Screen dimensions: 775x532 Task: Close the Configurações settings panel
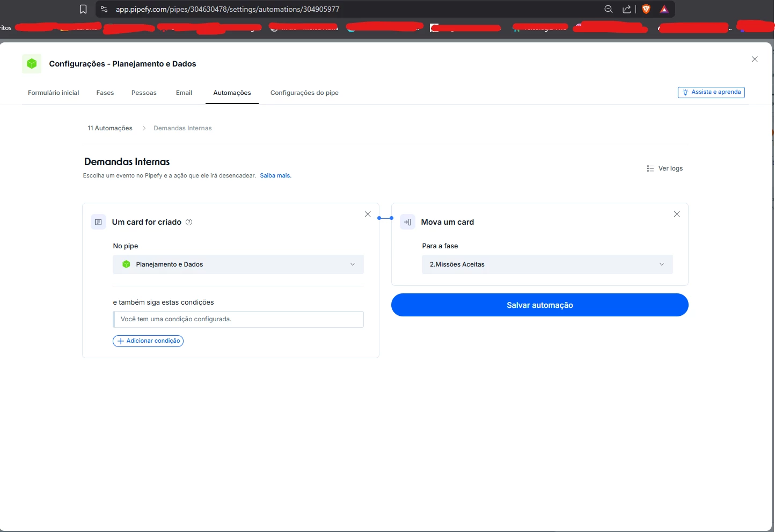pyautogui.click(x=755, y=59)
